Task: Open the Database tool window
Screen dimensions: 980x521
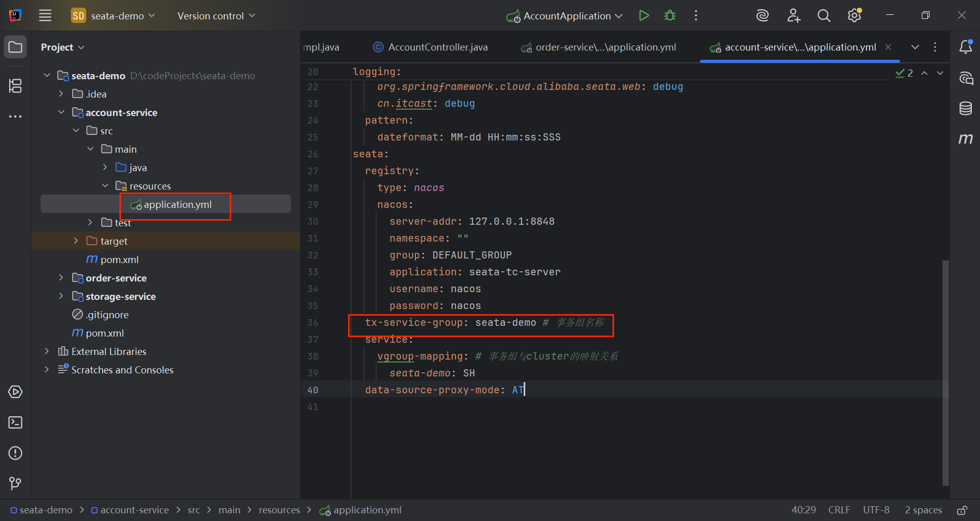Action: [x=966, y=108]
